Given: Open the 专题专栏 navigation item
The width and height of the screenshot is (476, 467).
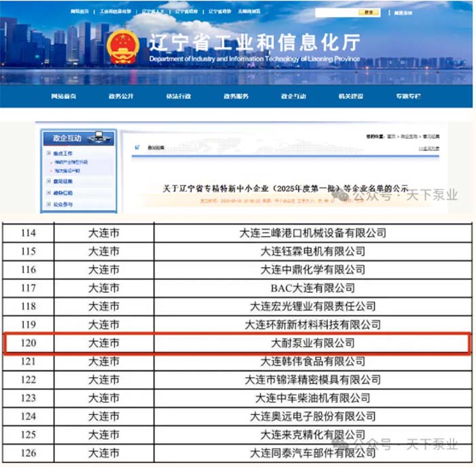Looking at the screenshot, I should [x=409, y=97].
